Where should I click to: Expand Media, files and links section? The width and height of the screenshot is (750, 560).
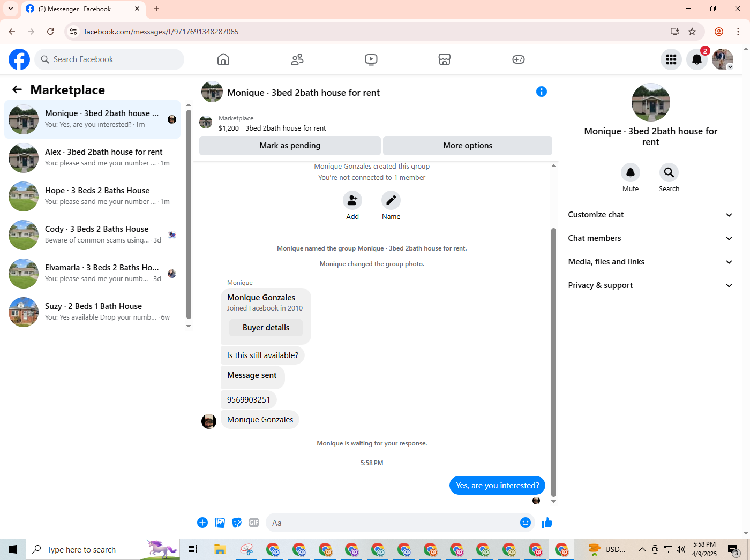click(x=650, y=262)
